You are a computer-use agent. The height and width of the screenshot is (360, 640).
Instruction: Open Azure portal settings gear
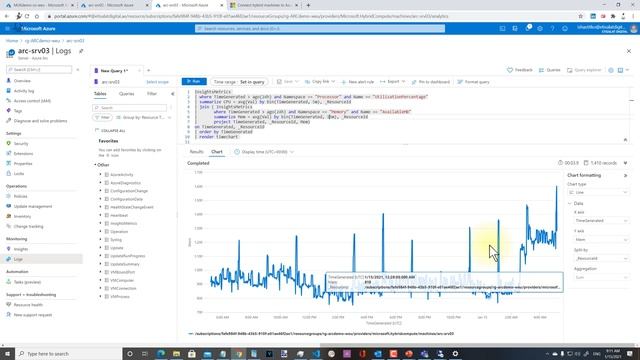(x=540, y=29)
